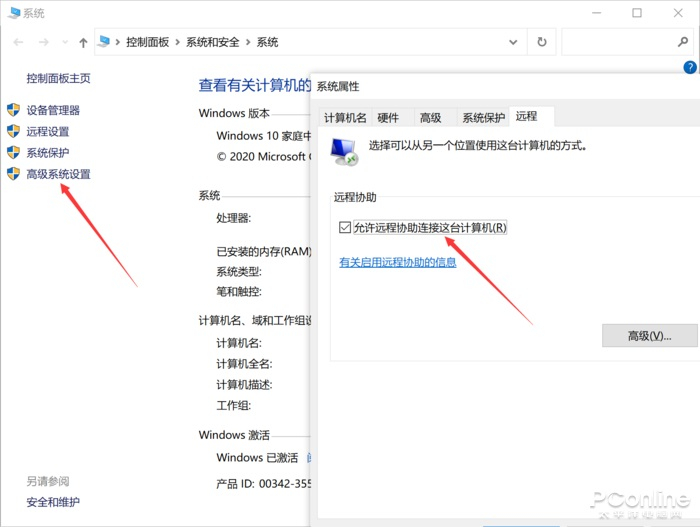The width and height of the screenshot is (700, 527).
Task: Refresh the address bar location
Action: pos(542,42)
